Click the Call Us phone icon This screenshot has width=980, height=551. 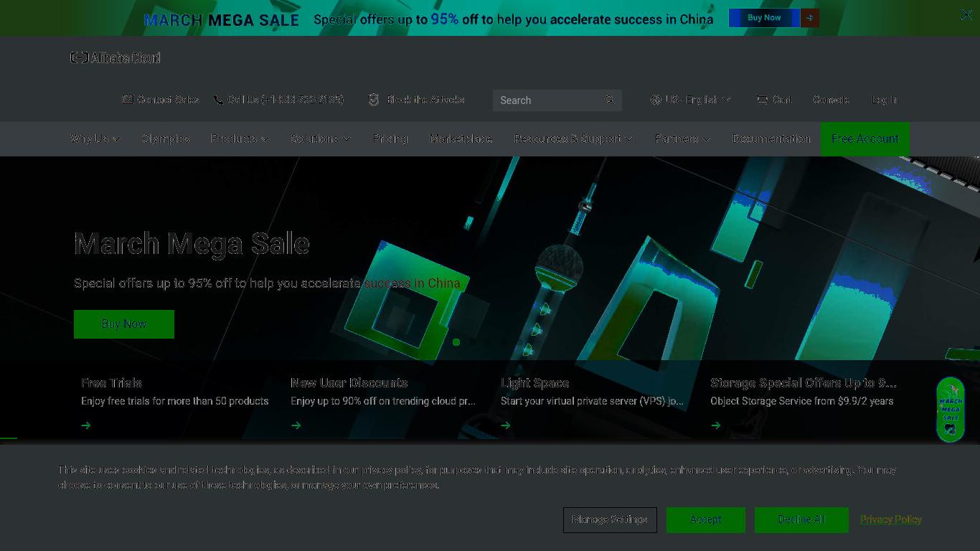point(218,100)
